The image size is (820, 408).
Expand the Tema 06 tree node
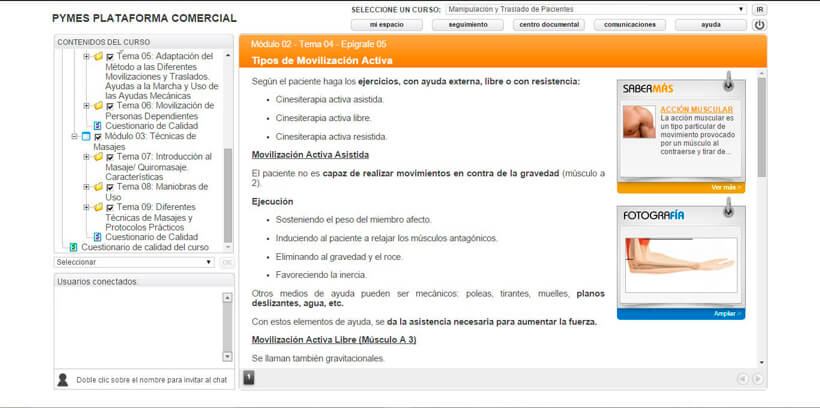87,106
